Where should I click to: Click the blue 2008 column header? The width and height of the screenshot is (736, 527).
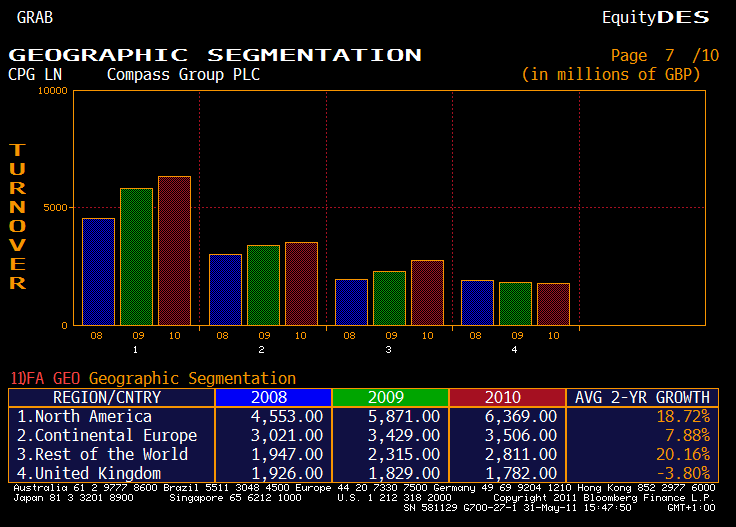pyautogui.click(x=272, y=398)
